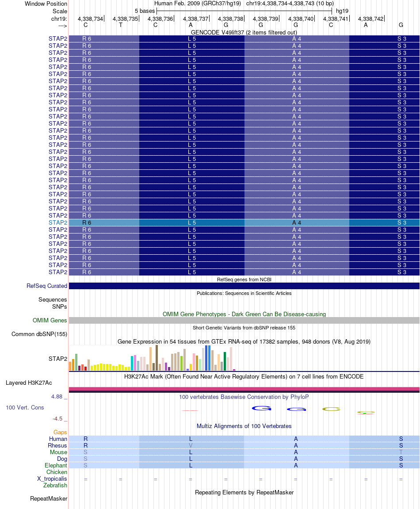Click the GENCODE V49lift37 track title
Screen dimensions: 420x509
(244, 32)
